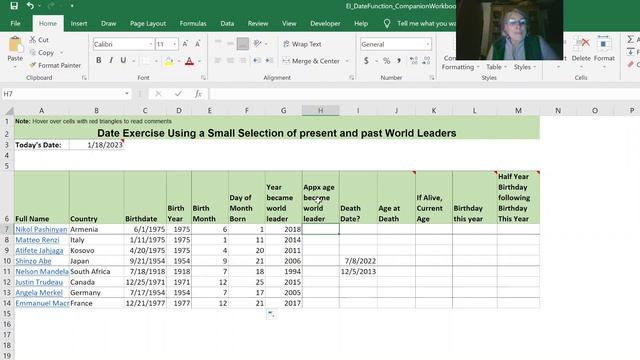This screenshot has width=640, height=360.
Task: Toggle Middle Align vertical alignment
Action: coord(231,43)
